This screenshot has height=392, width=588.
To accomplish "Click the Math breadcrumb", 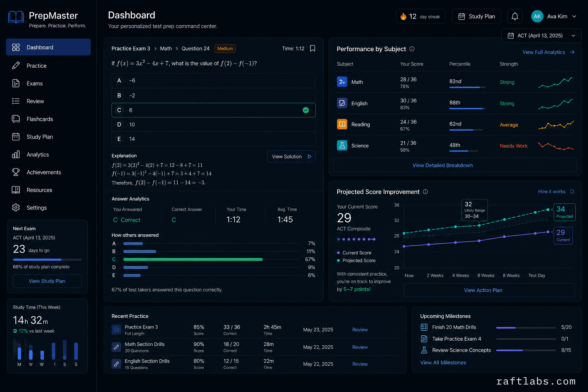I will (166, 49).
